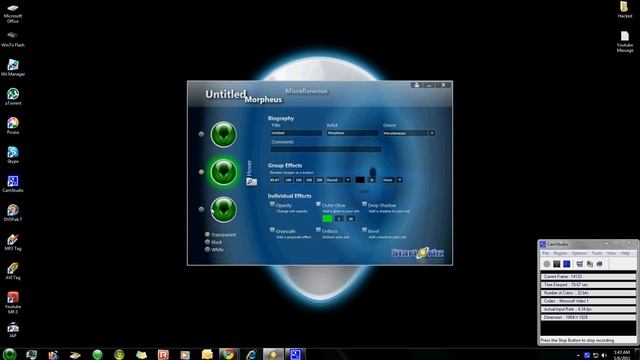Select the radio dot beside the bottom orb
This screenshot has height=360, width=640.
(x=201, y=209)
